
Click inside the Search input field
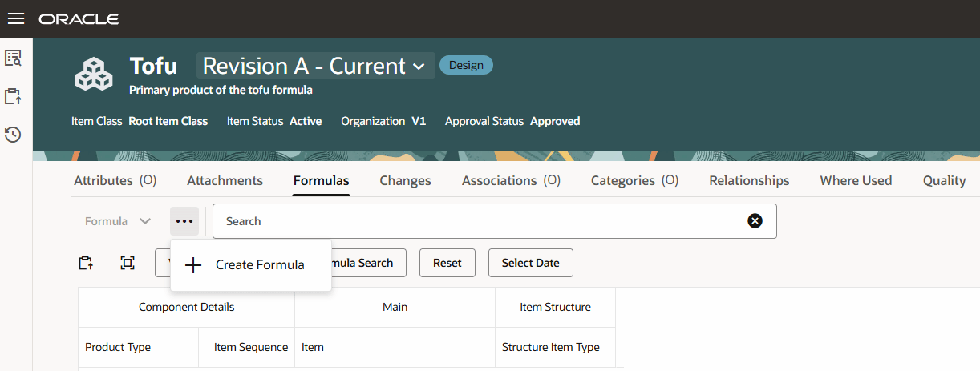[481, 221]
